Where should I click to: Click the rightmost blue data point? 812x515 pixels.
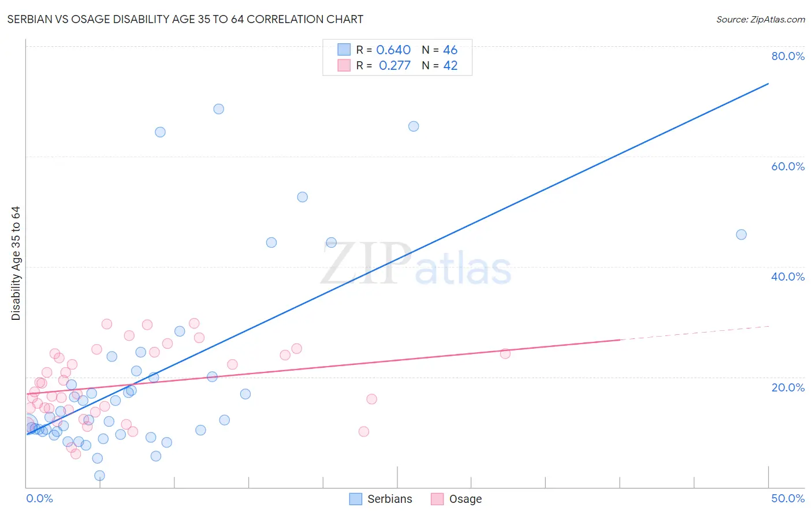coord(741,234)
